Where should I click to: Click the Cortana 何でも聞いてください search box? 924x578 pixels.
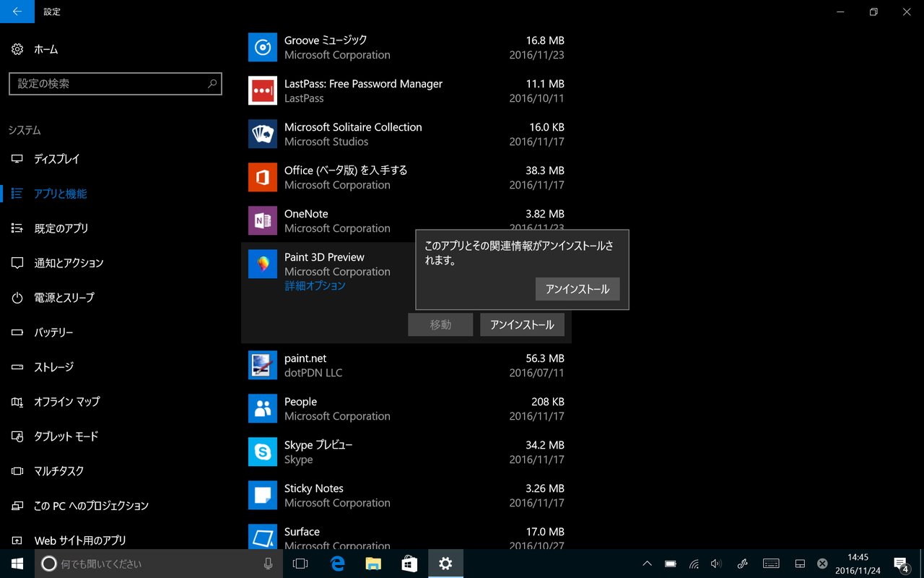click(159, 564)
